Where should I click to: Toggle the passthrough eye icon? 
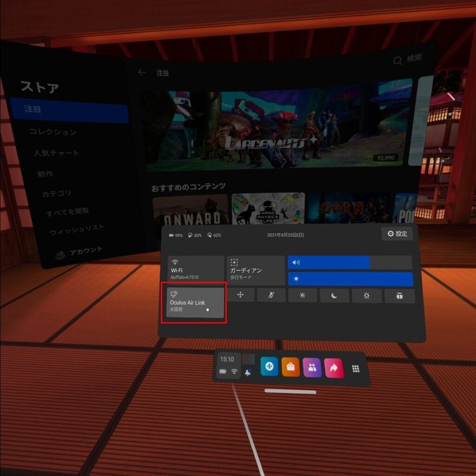pos(367,296)
